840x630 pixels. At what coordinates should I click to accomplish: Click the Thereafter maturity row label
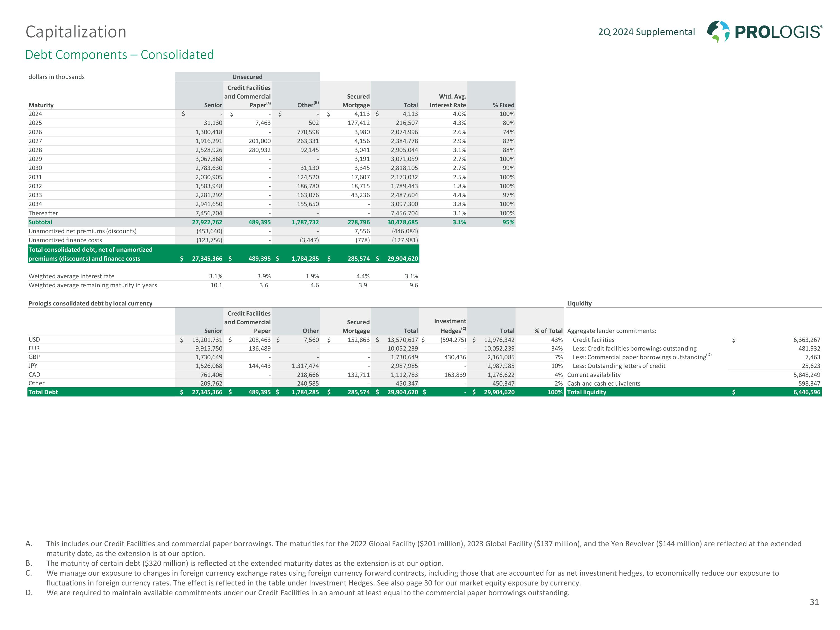43,213
